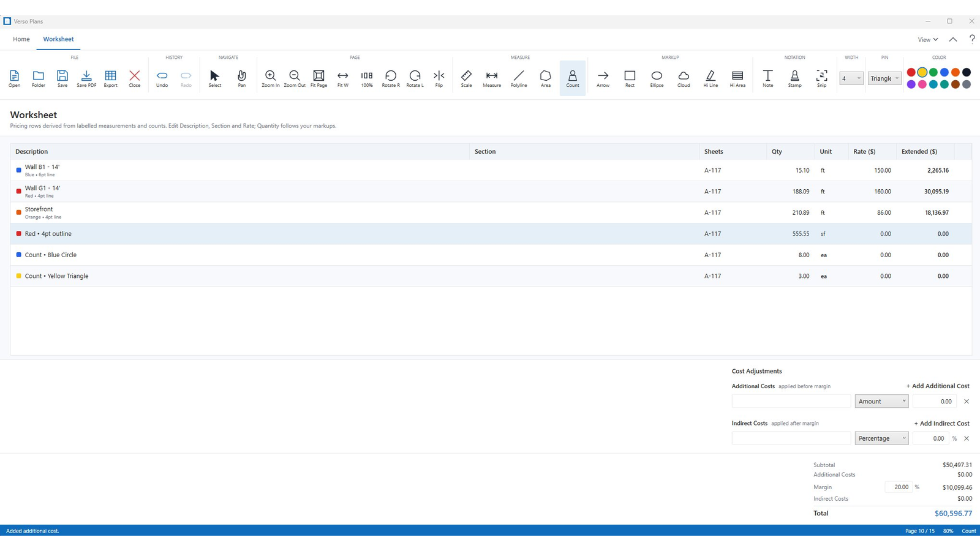
Task: Select the Wall B1 - 14' row
Action: pos(491,170)
